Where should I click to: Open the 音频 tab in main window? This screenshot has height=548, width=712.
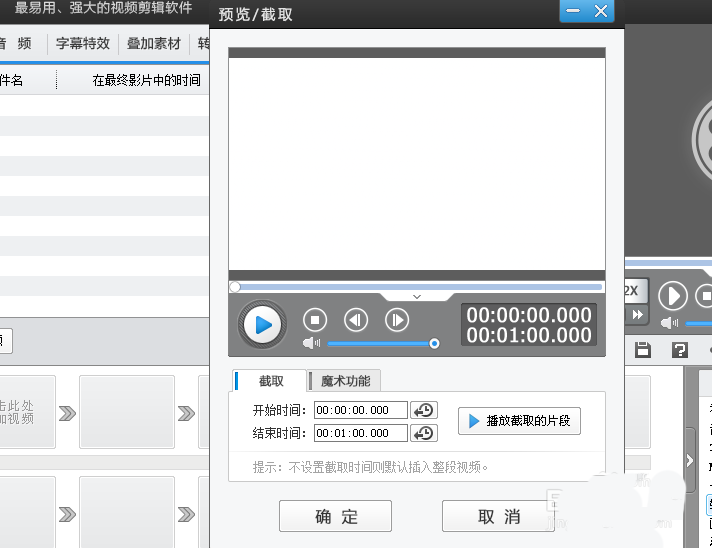16,44
